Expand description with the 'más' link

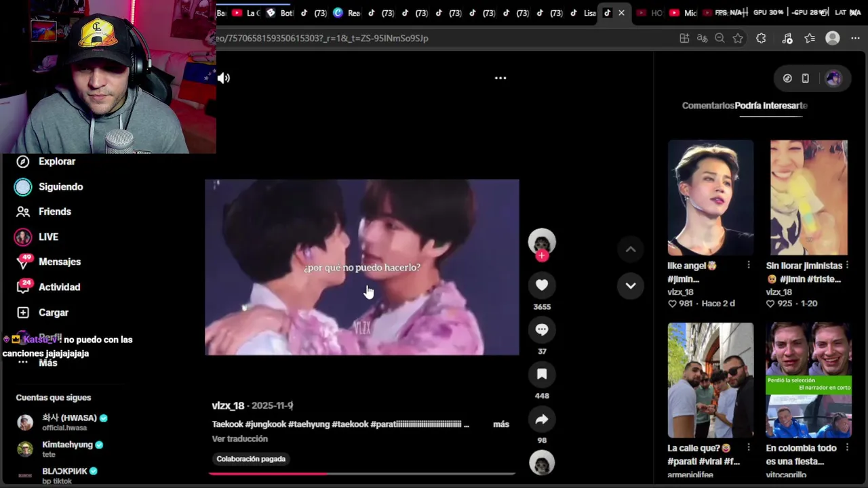pos(501,424)
